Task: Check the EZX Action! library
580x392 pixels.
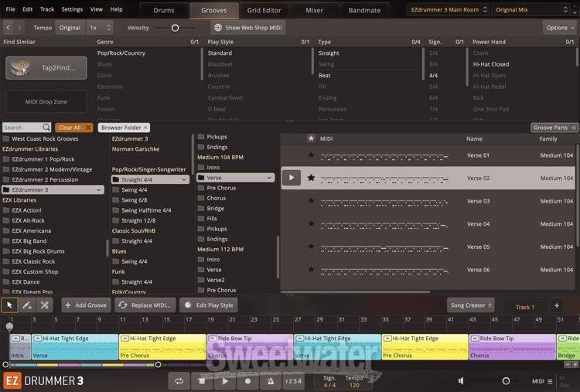Action: click(6, 210)
